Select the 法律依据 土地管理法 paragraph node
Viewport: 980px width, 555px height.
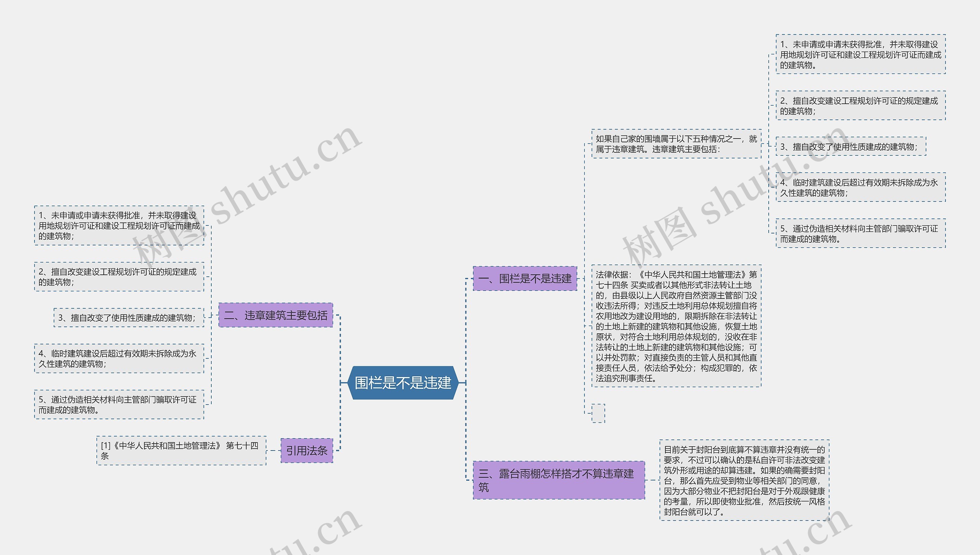click(676, 326)
